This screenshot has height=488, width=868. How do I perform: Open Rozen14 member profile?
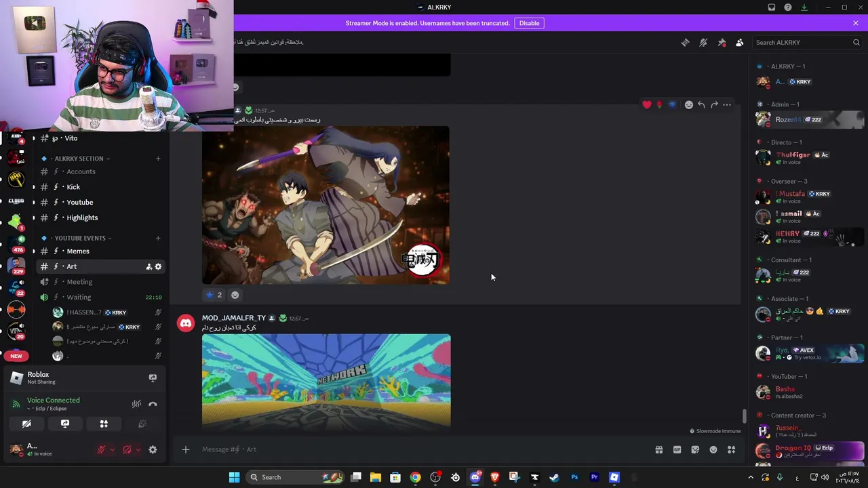pos(809,120)
